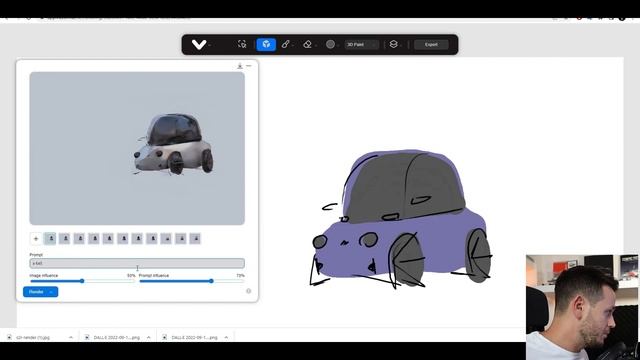Add a new render with the plus button
This screenshot has width=640, height=360.
pyautogui.click(x=36, y=239)
